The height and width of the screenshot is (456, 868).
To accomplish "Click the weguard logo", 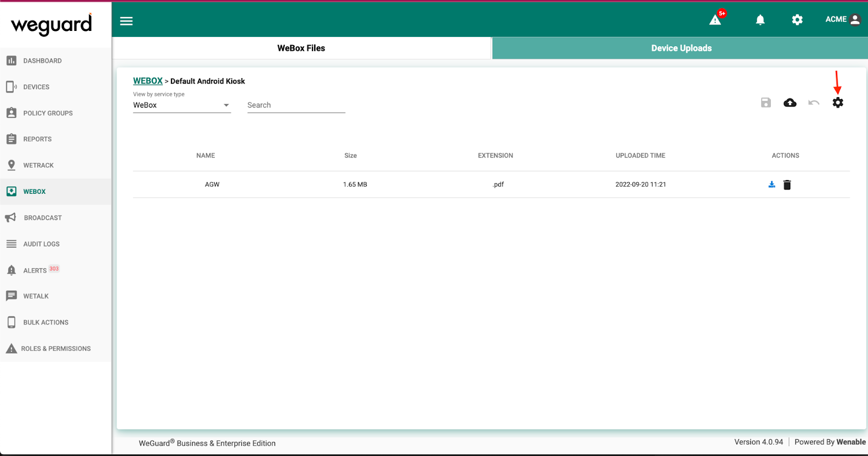I will (52, 24).
